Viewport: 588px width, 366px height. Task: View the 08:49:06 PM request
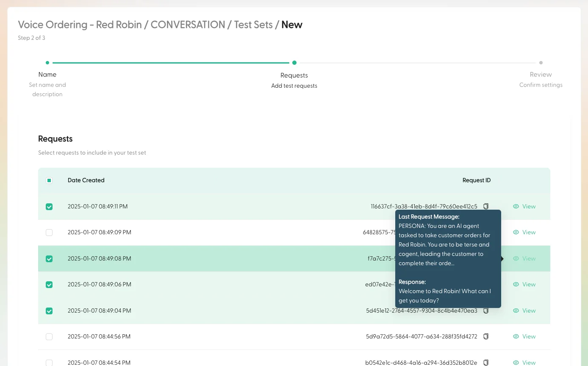pyautogui.click(x=524, y=284)
